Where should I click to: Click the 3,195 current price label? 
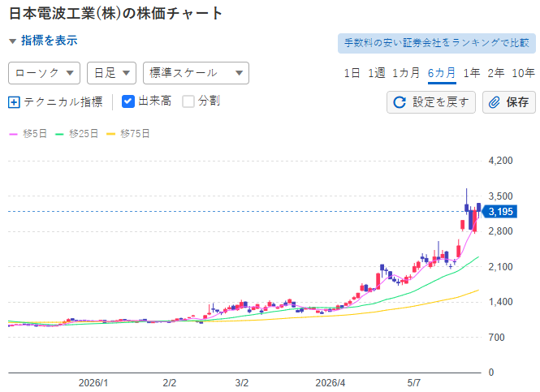click(x=499, y=211)
